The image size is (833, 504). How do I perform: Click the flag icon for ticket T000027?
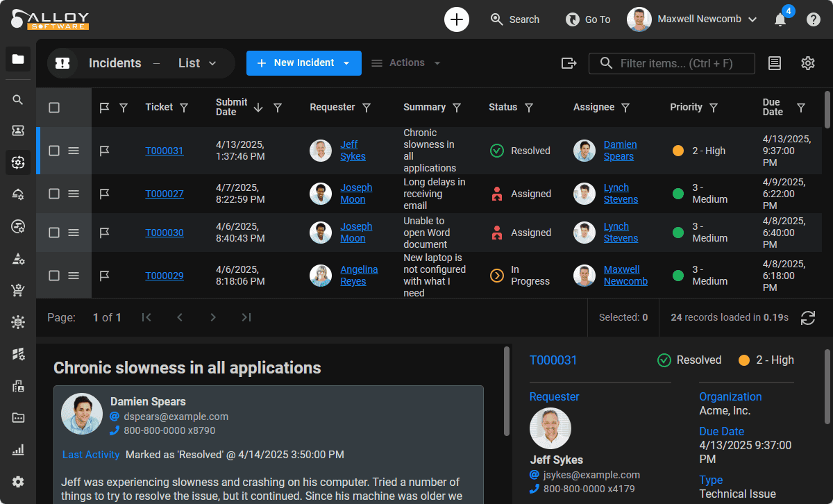pyautogui.click(x=105, y=194)
